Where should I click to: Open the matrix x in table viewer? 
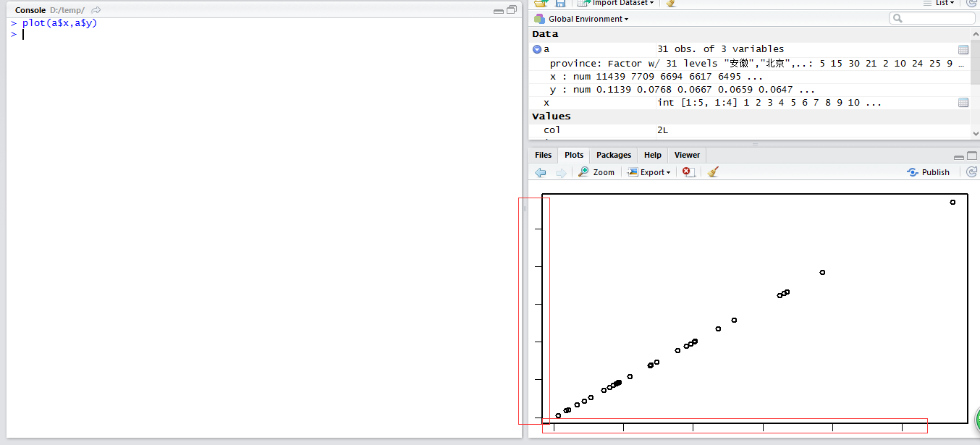[963, 103]
